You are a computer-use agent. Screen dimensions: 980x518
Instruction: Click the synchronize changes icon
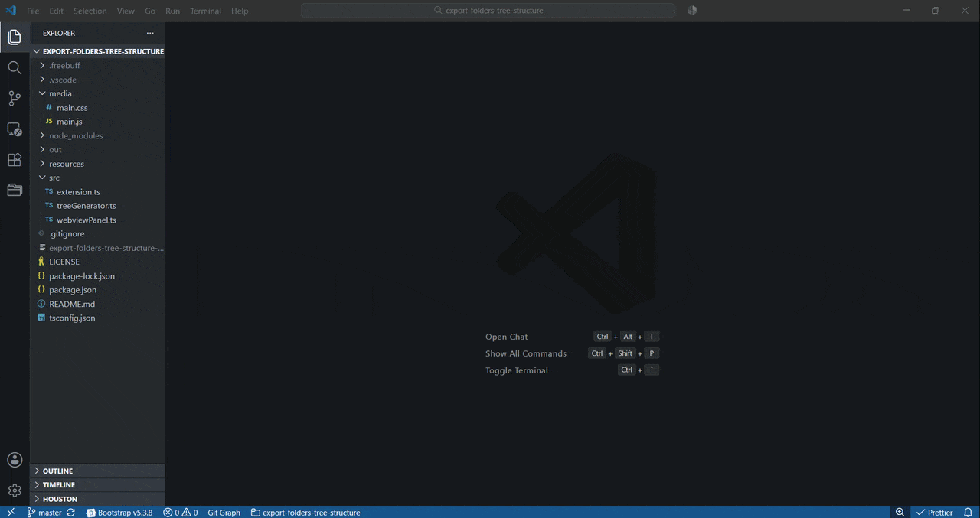coord(71,513)
